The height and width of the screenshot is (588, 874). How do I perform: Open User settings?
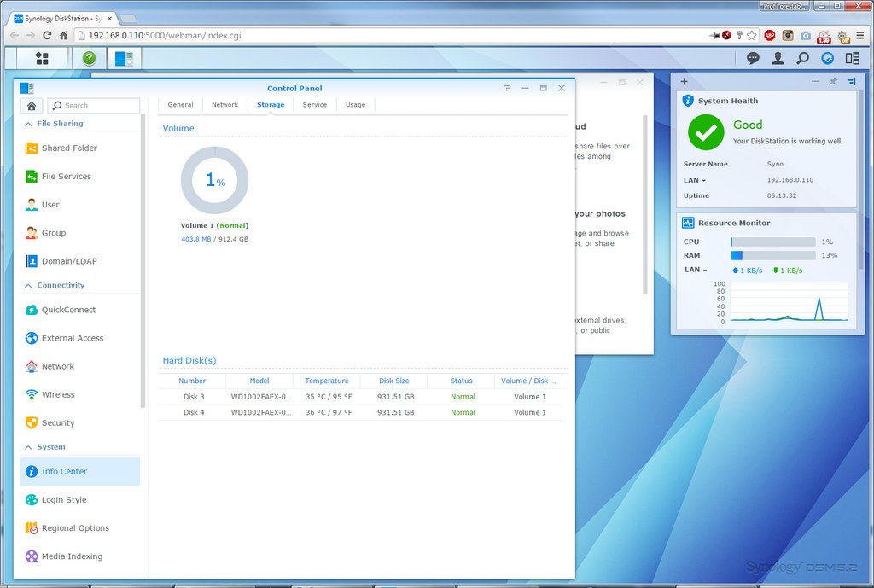(79, 205)
